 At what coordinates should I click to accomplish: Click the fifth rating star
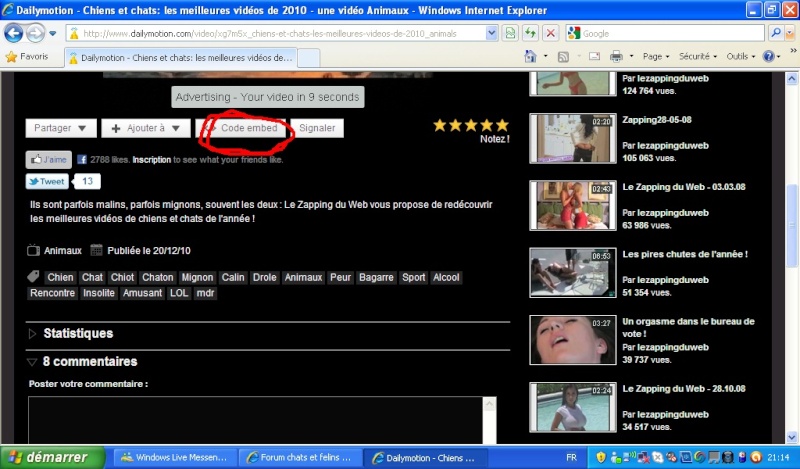click(503, 125)
